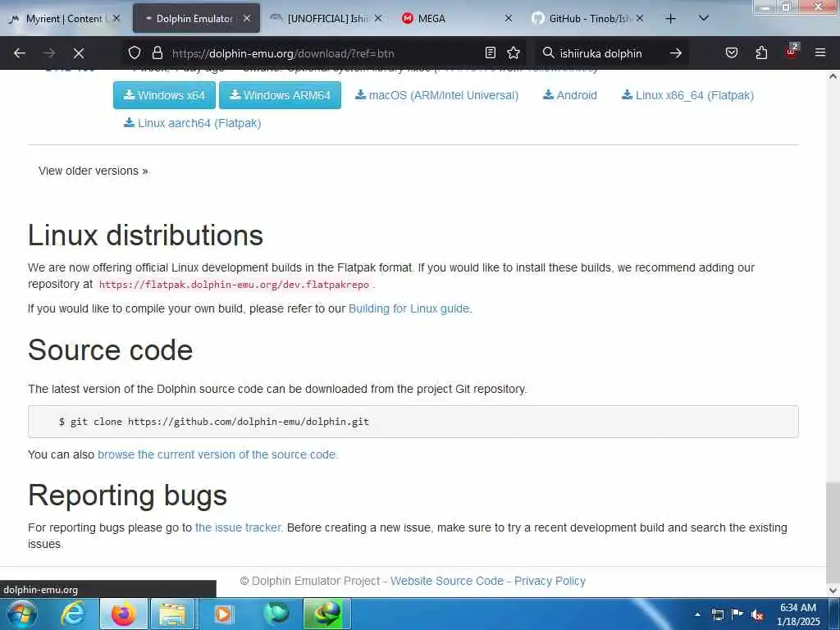Open the green globe taskbar application
Viewport: 840px width, 630px height.
(x=326, y=614)
